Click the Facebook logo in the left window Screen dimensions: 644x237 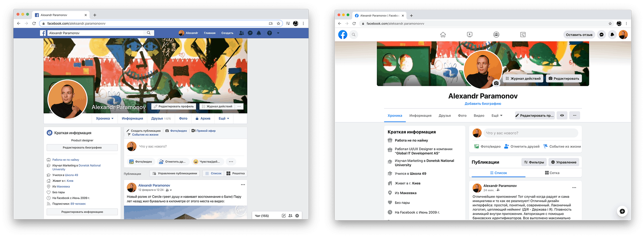click(x=43, y=33)
